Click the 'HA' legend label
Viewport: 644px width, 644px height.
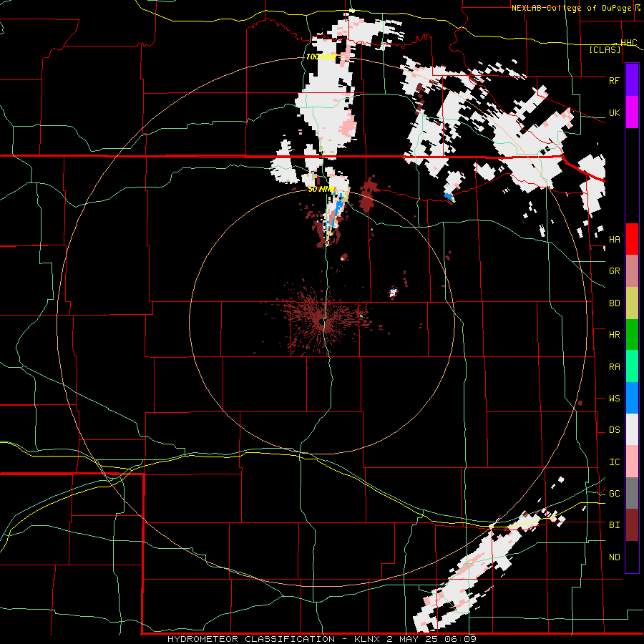(614, 239)
